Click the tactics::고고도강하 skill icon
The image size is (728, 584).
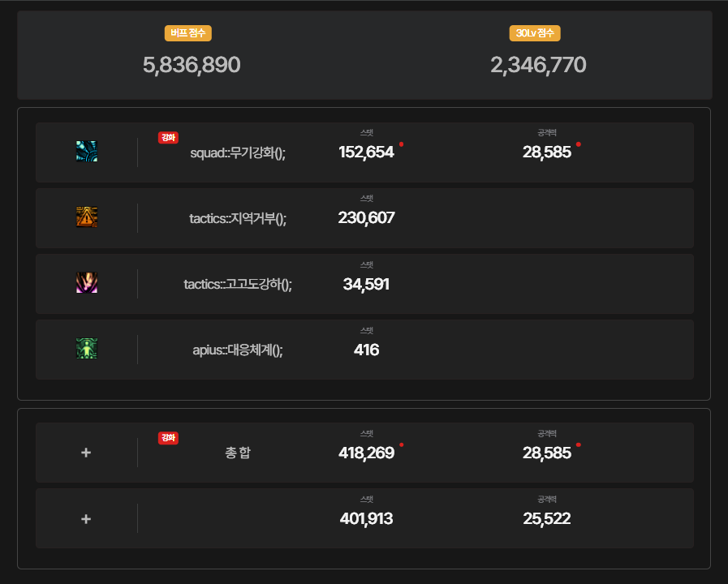point(87,283)
